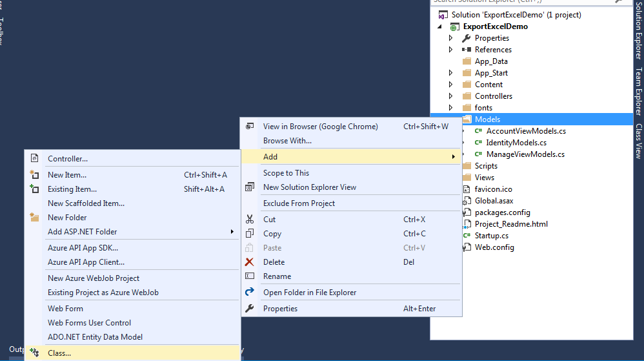Click the red Delete X icon
This screenshot has height=361, width=644.
[249, 262]
